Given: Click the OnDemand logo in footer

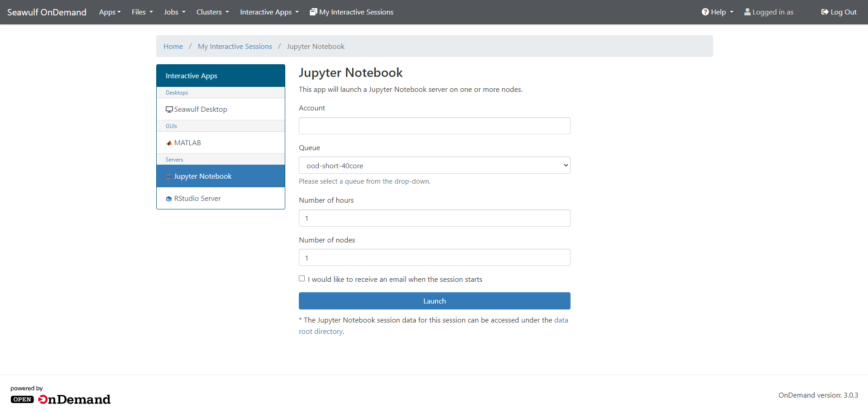Looking at the screenshot, I should [x=61, y=399].
